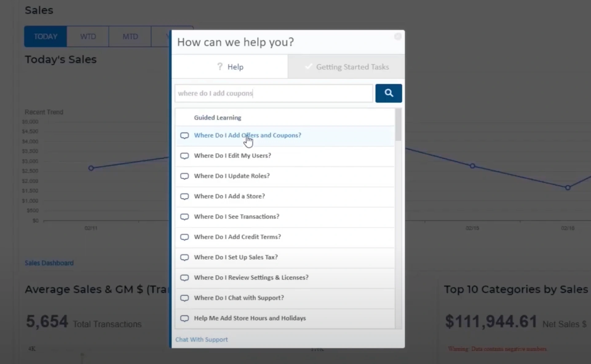Open the Sales Dashboard link
The width and height of the screenshot is (591, 364).
49,263
